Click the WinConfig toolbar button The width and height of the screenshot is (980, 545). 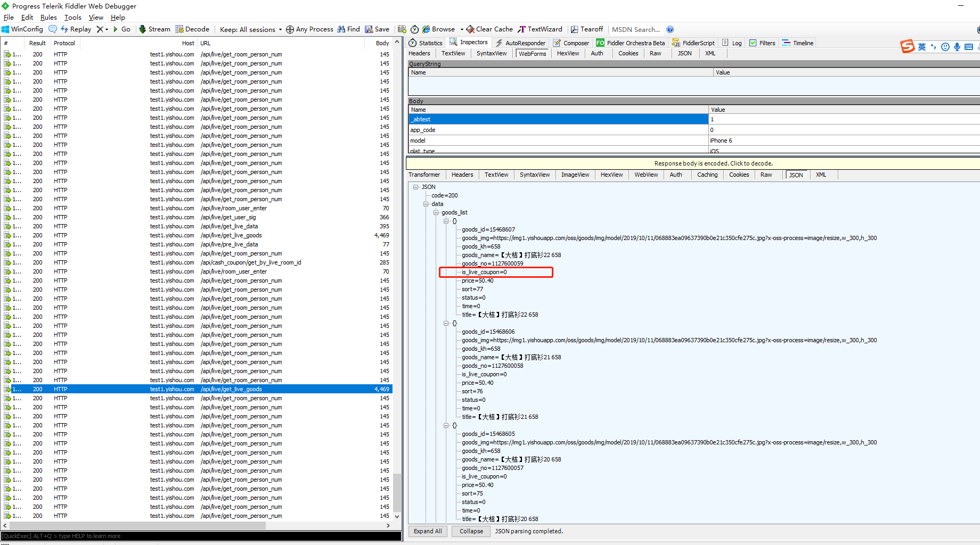[x=22, y=29]
